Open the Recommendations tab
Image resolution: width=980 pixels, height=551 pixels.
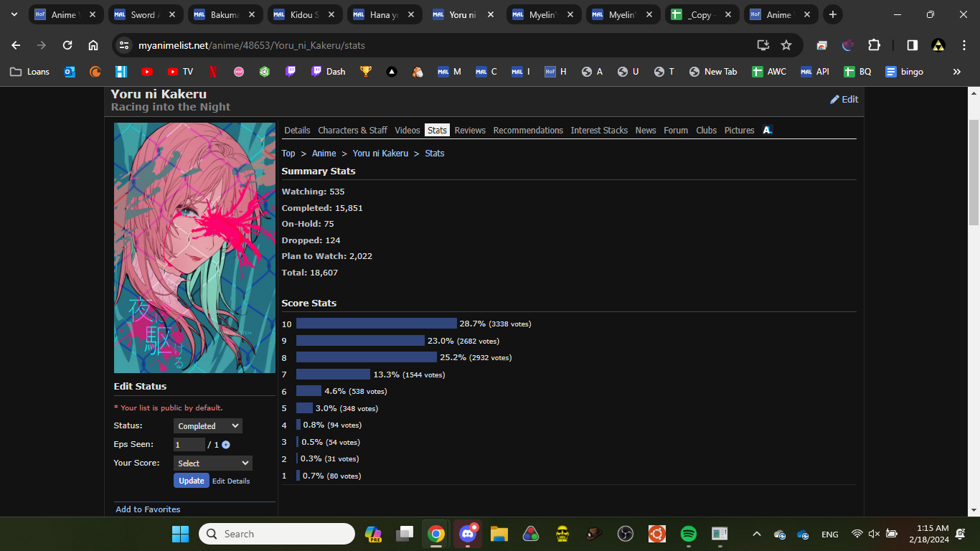point(528,131)
